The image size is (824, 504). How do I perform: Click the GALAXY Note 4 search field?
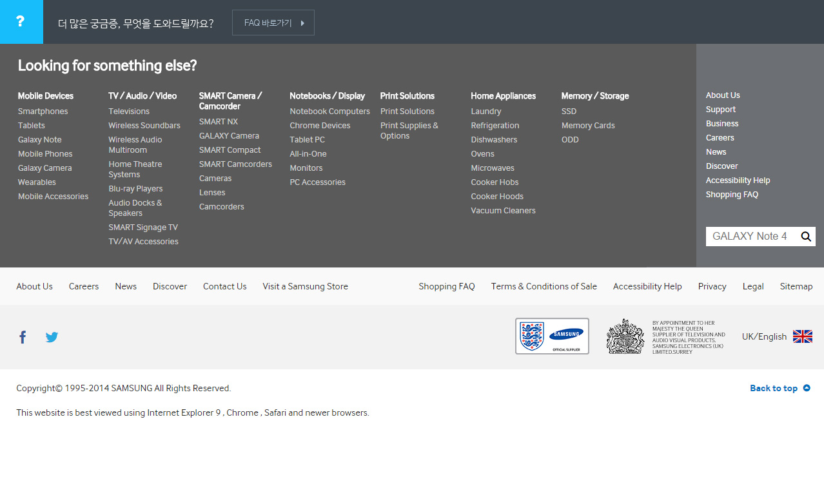click(x=752, y=237)
